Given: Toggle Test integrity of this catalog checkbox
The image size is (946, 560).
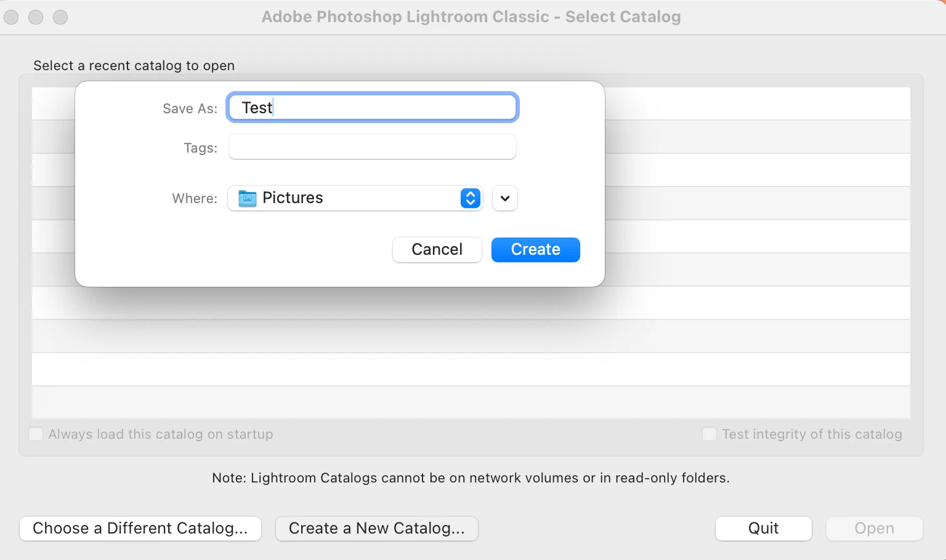Looking at the screenshot, I should point(709,434).
